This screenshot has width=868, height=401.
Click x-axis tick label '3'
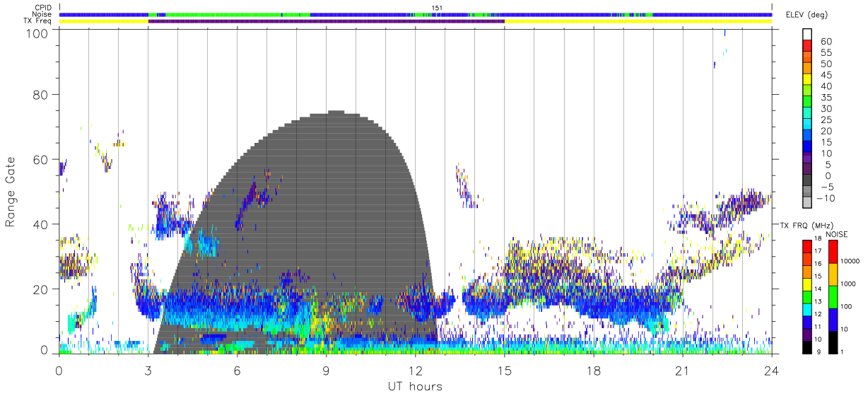tap(148, 371)
